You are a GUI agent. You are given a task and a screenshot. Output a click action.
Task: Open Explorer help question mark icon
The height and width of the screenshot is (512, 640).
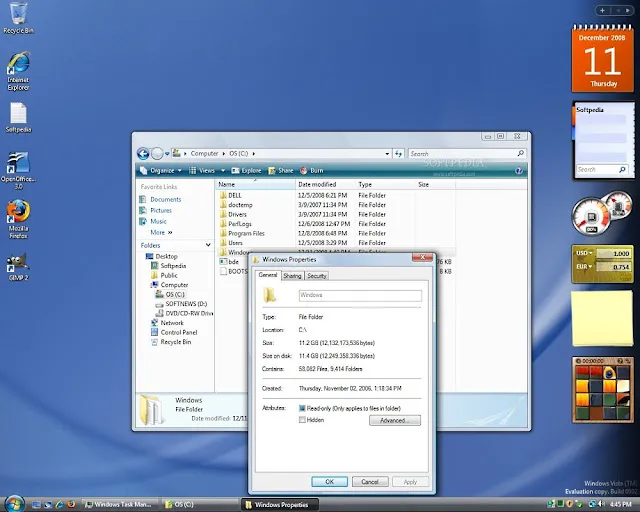[x=518, y=171]
